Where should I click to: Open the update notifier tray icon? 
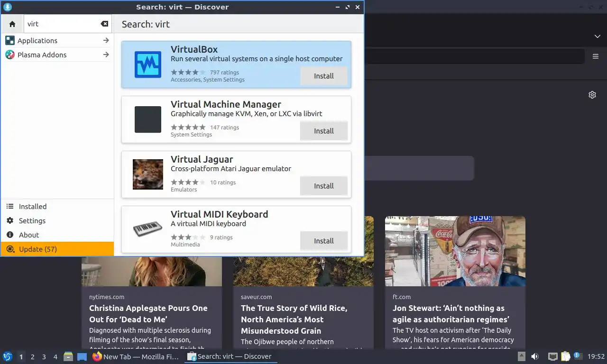click(578, 355)
